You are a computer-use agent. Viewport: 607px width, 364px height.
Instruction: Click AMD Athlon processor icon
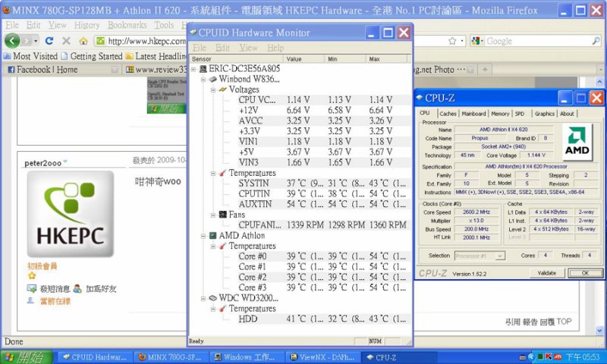tap(212, 236)
